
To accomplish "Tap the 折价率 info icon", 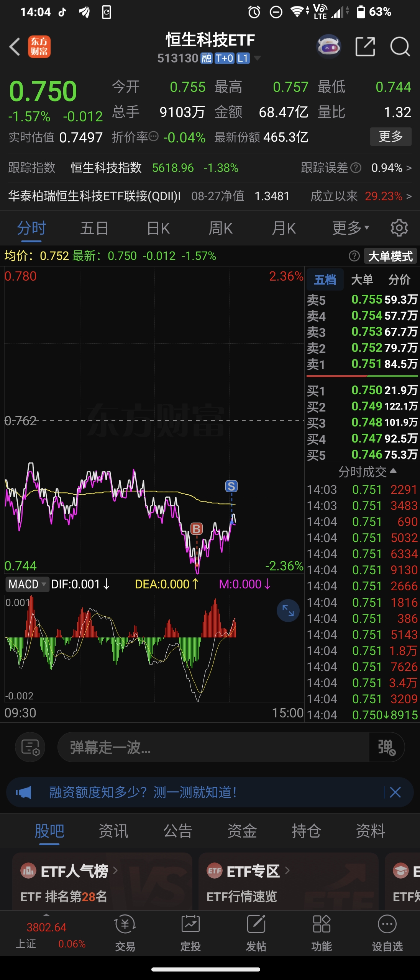I will pos(153,136).
